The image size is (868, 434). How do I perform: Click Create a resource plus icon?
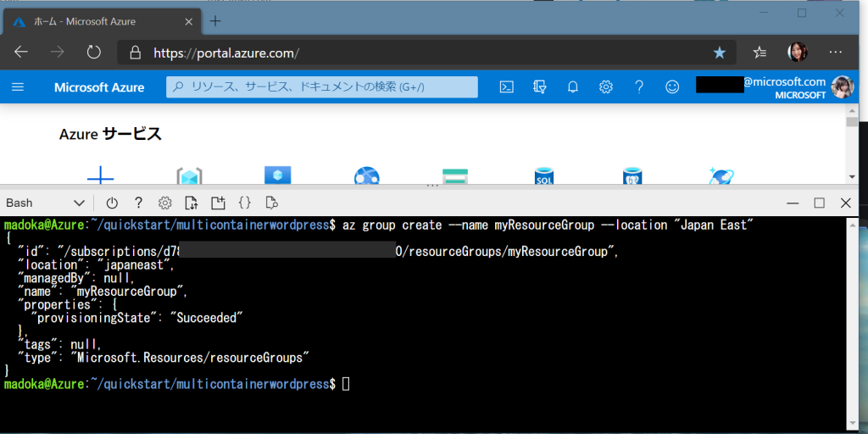[101, 176]
